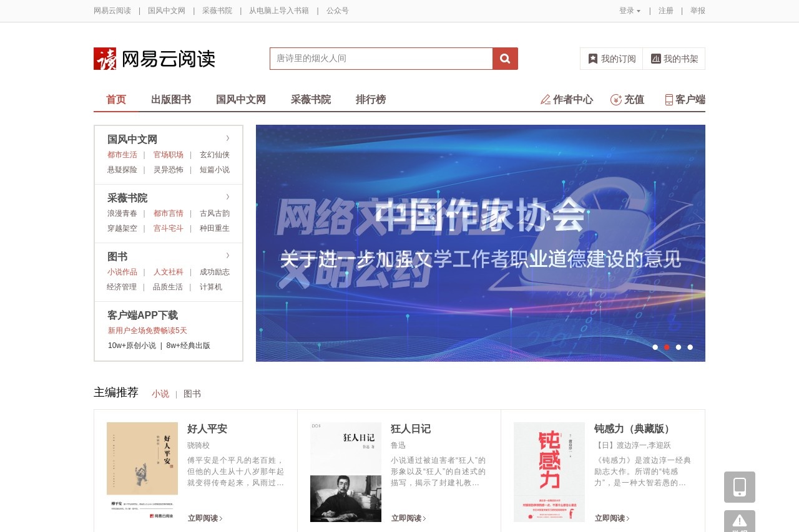Click the 注册 link
This screenshot has height=532, width=799.
coord(666,11)
